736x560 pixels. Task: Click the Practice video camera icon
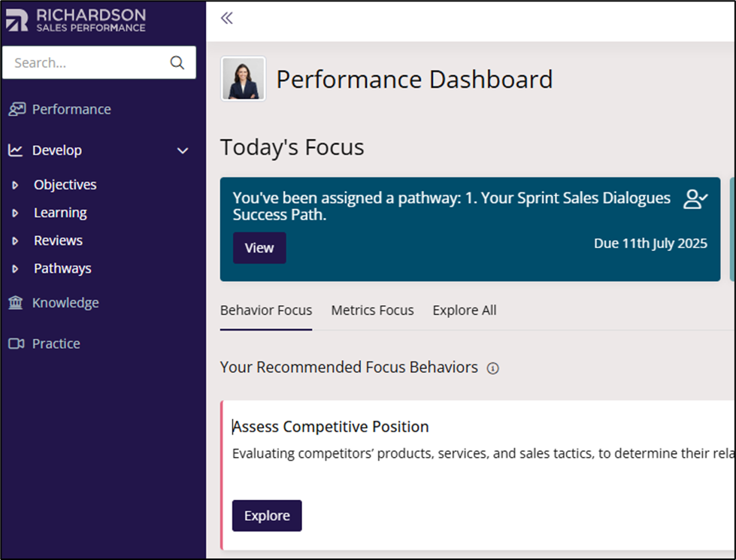pyautogui.click(x=17, y=344)
